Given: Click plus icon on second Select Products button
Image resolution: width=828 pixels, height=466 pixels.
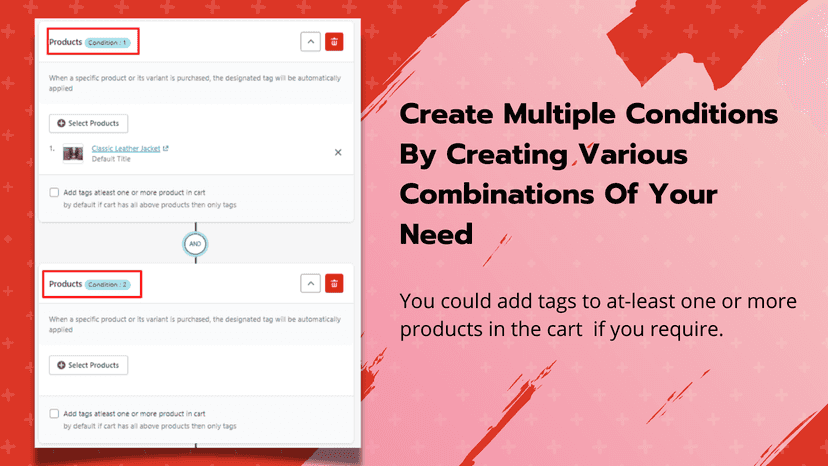Looking at the screenshot, I should pos(61,365).
